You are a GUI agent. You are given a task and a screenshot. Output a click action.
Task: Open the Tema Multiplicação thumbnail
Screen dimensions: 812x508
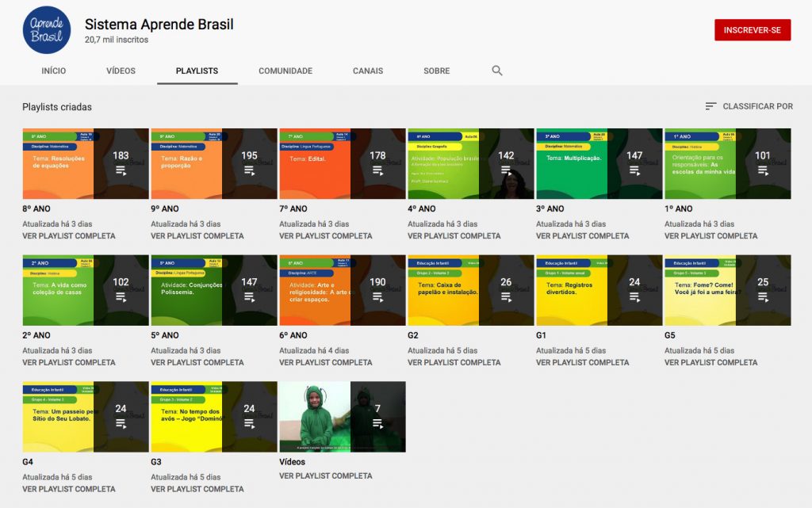599,163
